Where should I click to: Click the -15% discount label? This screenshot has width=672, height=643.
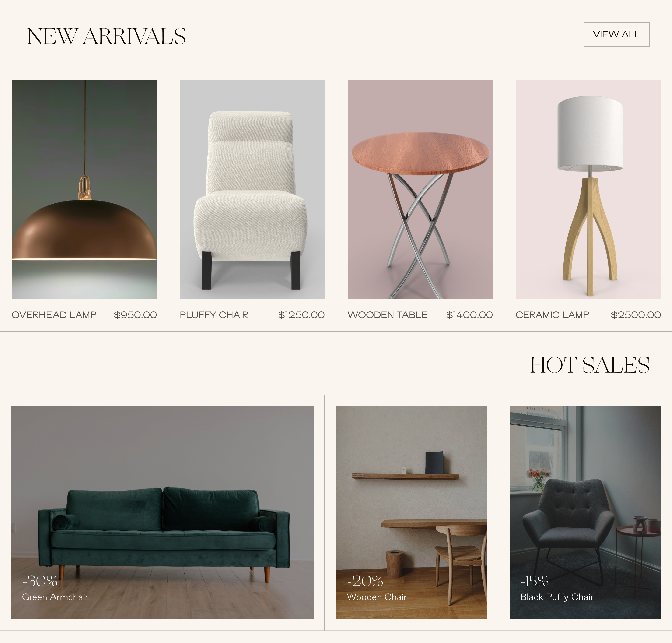[x=535, y=581]
